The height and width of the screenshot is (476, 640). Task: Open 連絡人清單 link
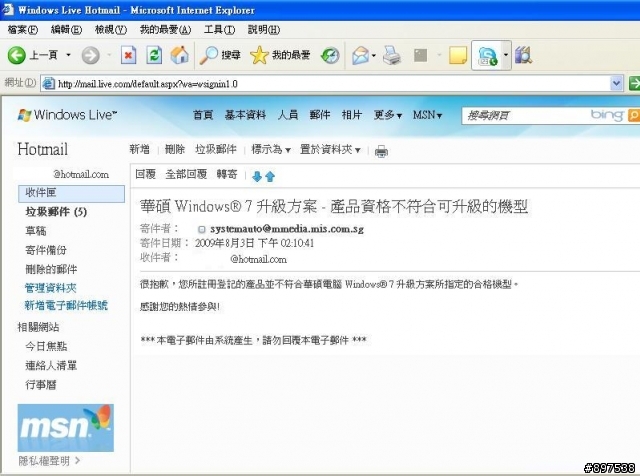51,365
